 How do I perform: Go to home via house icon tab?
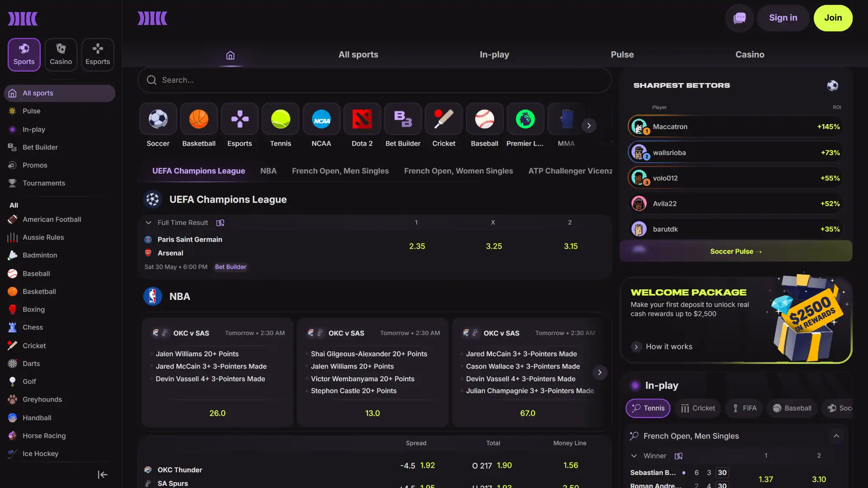click(230, 55)
